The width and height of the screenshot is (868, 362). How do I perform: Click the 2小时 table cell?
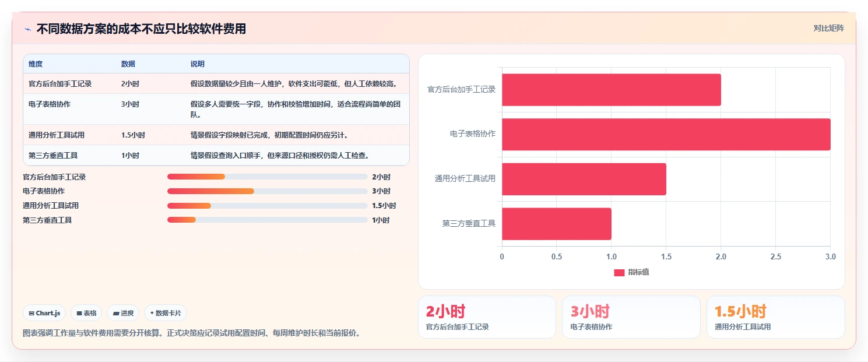pyautogui.click(x=130, y=84)
